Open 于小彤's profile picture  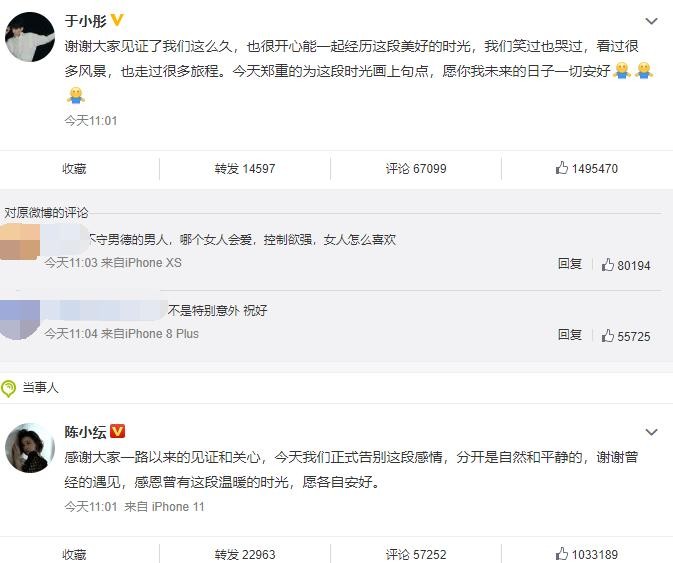click(30, 38)
